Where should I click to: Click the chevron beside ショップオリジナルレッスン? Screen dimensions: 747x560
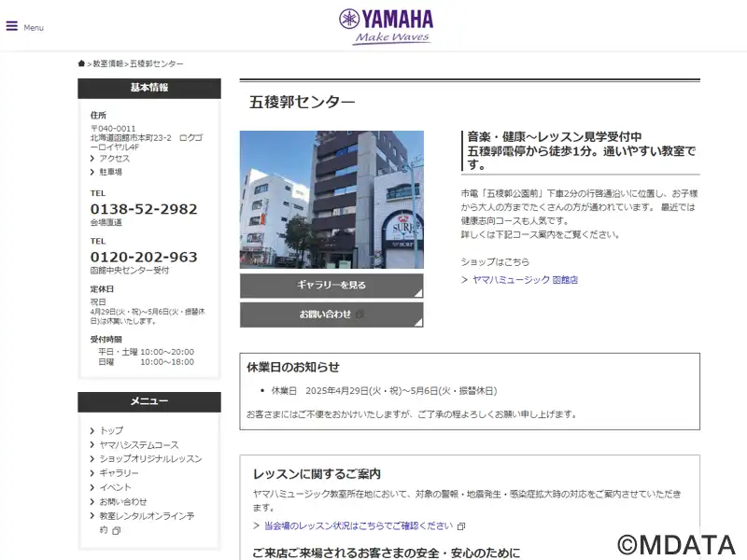tap(92, 459)
